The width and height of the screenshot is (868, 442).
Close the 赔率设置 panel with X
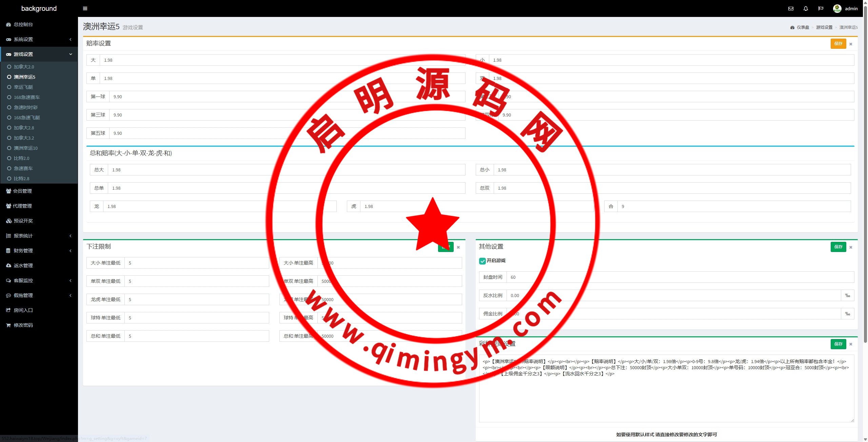[851, 44]
